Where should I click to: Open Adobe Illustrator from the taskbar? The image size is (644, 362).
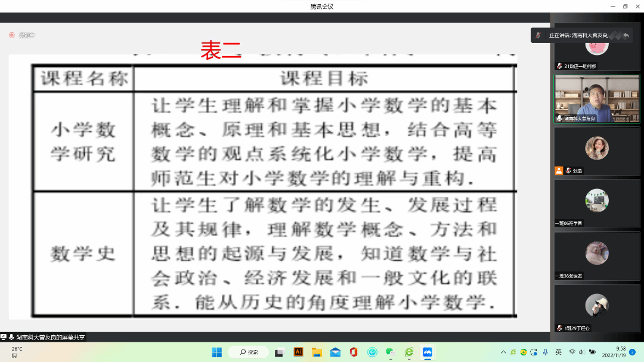click(298, 352)
